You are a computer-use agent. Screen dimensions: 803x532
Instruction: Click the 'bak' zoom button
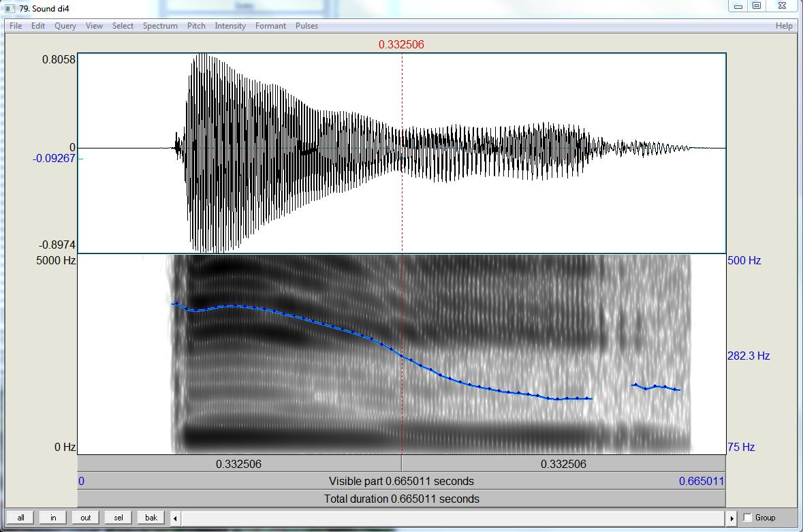tap(151, 518)
